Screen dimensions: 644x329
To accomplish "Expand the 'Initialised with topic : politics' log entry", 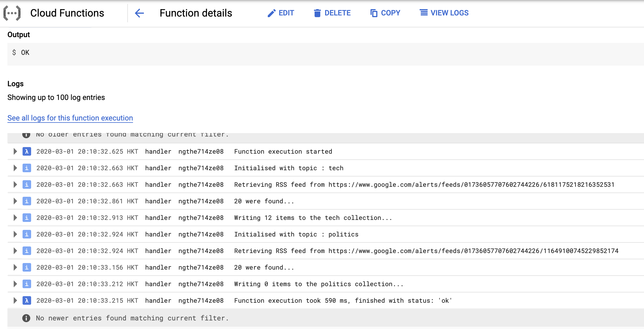I will point(15,234).
